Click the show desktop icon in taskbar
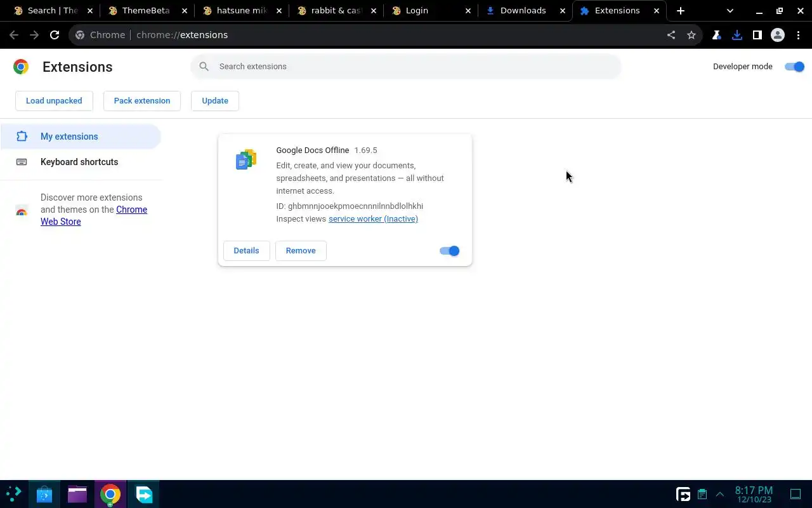 tap(796, 494)
